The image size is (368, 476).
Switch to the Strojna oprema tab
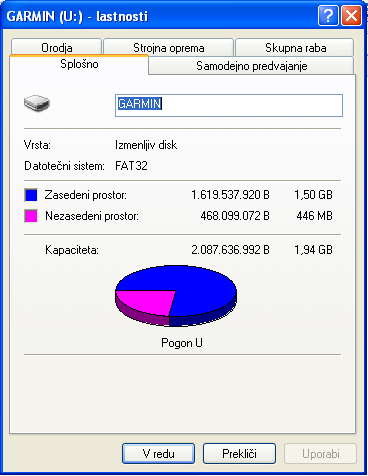[168, 47]
